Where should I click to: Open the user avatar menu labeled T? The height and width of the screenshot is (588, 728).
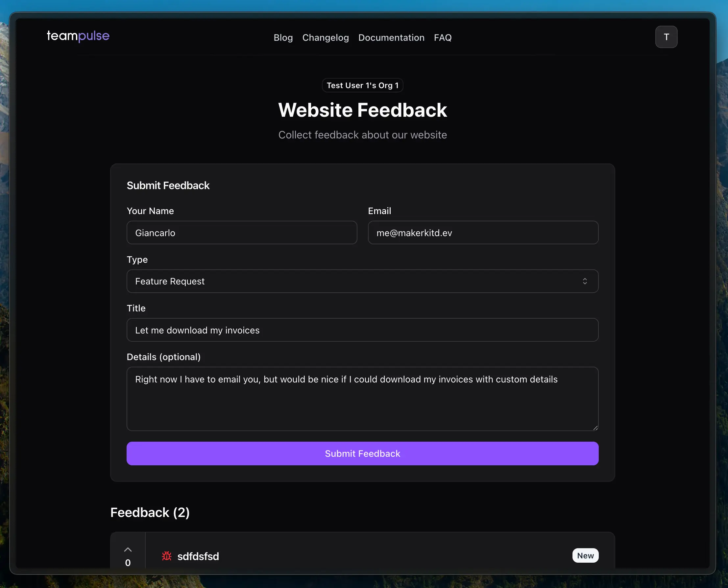(666, 37)
